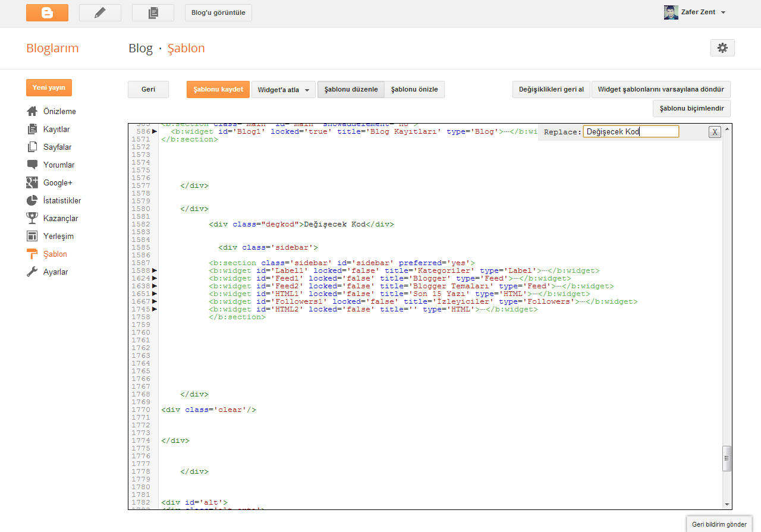Click the Sayfalar pages icon
Image resolution: width=761 pixels, height=532 pixels.
pyautogui.click(x=32, y=147)
